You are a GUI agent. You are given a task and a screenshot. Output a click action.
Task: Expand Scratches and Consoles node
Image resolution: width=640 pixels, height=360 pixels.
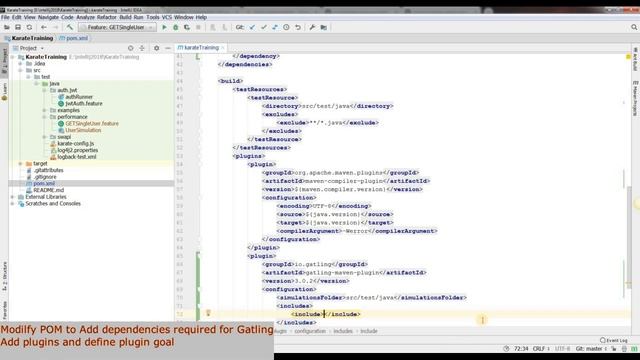pos(12,204)
